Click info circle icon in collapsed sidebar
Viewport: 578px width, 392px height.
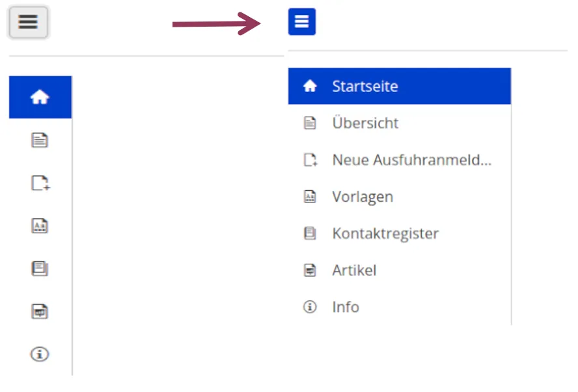pos(40,354)
